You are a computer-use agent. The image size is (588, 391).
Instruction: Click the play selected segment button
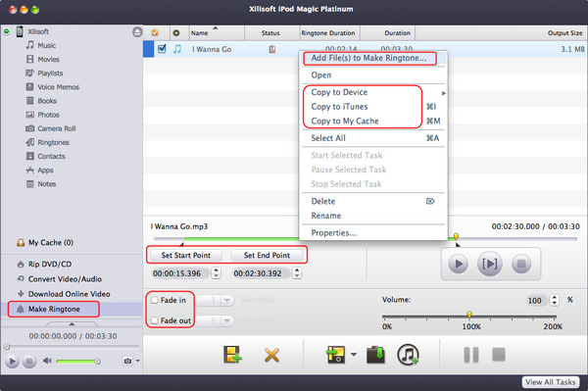[490, 264]
